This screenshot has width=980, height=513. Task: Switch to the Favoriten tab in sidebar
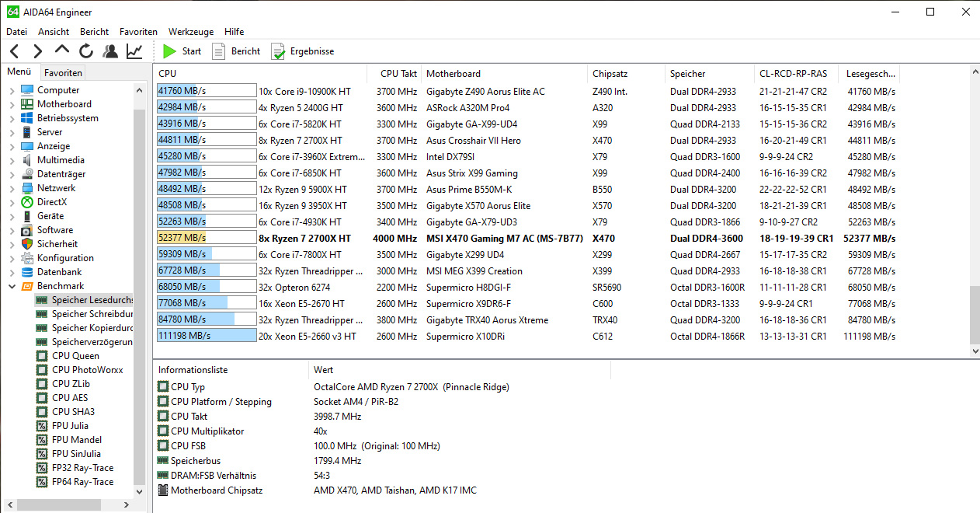(x=63, y=73)
